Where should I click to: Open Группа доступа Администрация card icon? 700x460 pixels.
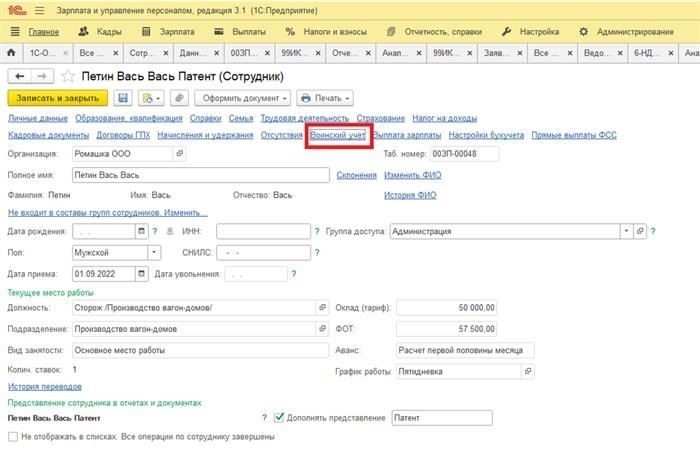coord(640,231)
